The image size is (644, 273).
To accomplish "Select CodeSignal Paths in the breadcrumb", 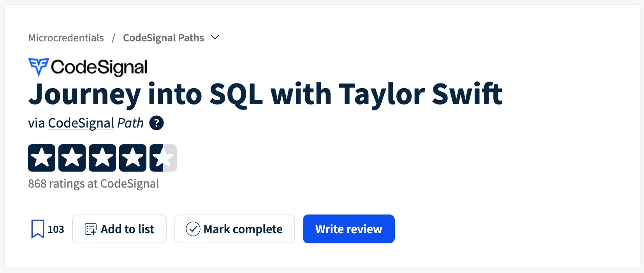I will click(163, 37).
